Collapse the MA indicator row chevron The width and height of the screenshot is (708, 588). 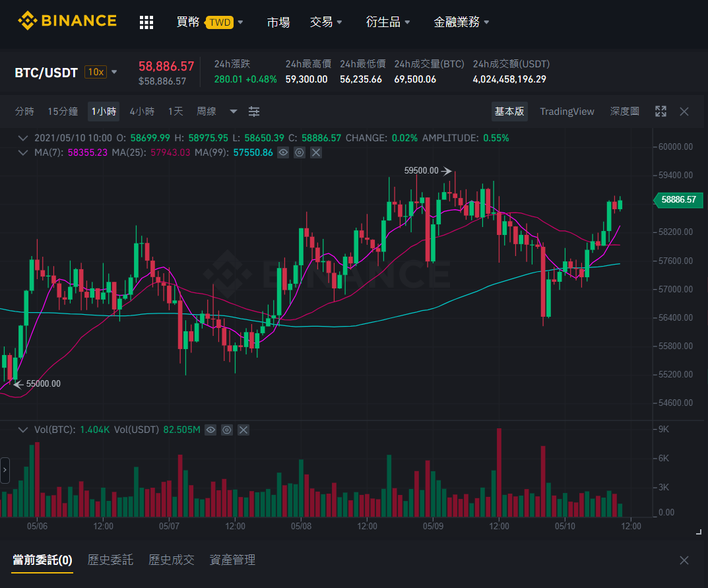point(23,152)
